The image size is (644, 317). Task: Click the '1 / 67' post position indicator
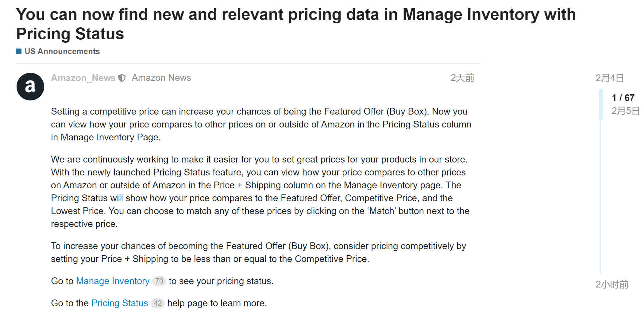(x=623, y=98)
